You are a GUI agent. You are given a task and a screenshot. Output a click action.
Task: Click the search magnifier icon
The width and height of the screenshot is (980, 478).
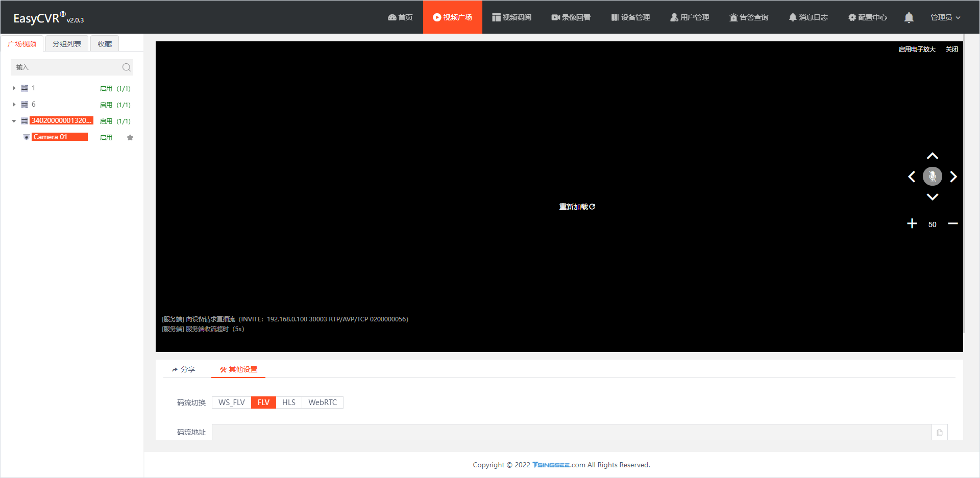click(x=127, y=67)
